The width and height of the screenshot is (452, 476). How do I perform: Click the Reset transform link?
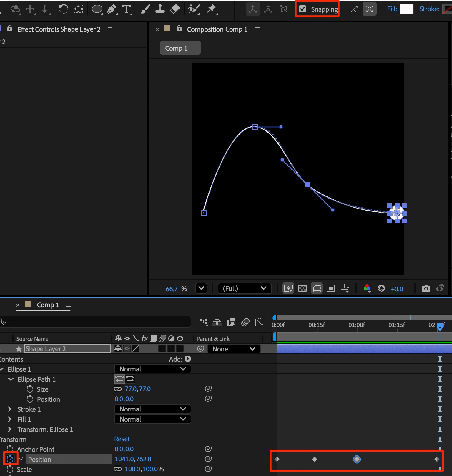(x=122, y=439)
